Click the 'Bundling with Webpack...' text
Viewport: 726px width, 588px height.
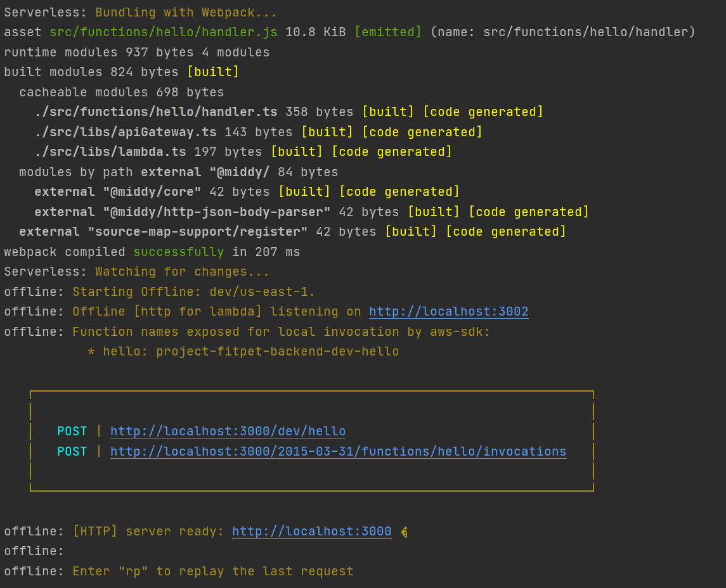tap(186, 12)
